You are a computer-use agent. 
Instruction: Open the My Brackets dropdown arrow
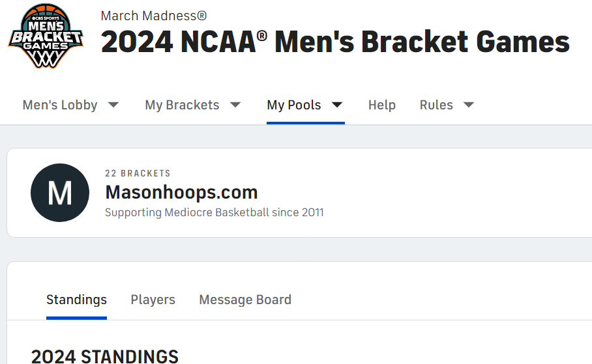coord(235,104)
